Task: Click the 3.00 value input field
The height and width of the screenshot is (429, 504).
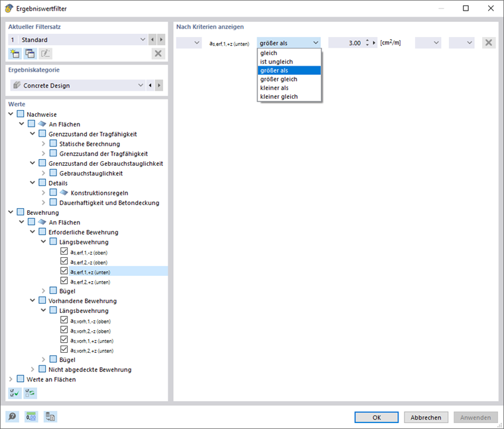Action: click(x=346, y=42)
